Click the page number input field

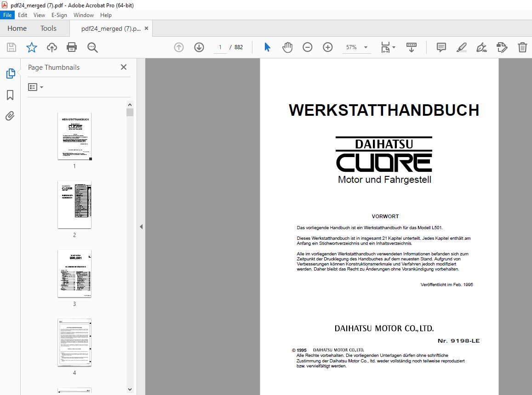click(x=220, y=47)
